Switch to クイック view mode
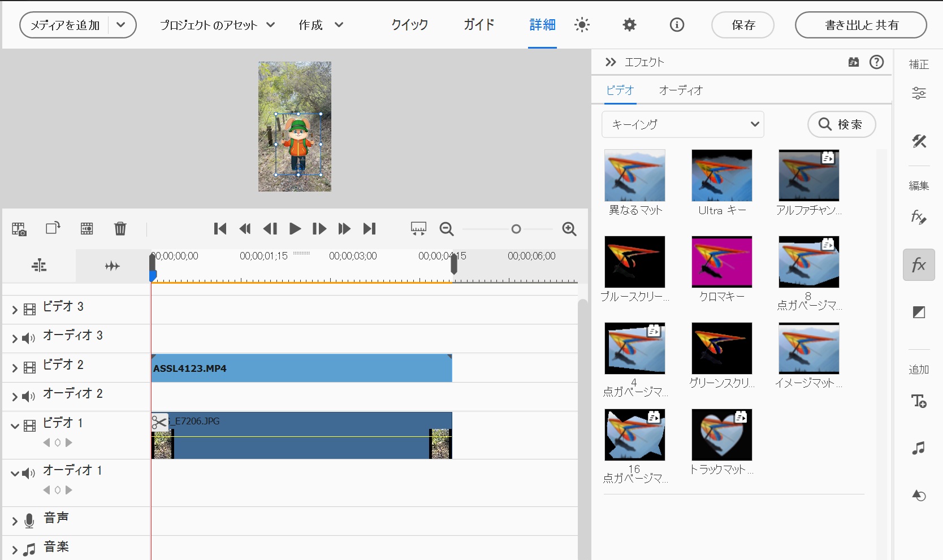This screenshot has width=943, height=560. (x=409, y=25)
